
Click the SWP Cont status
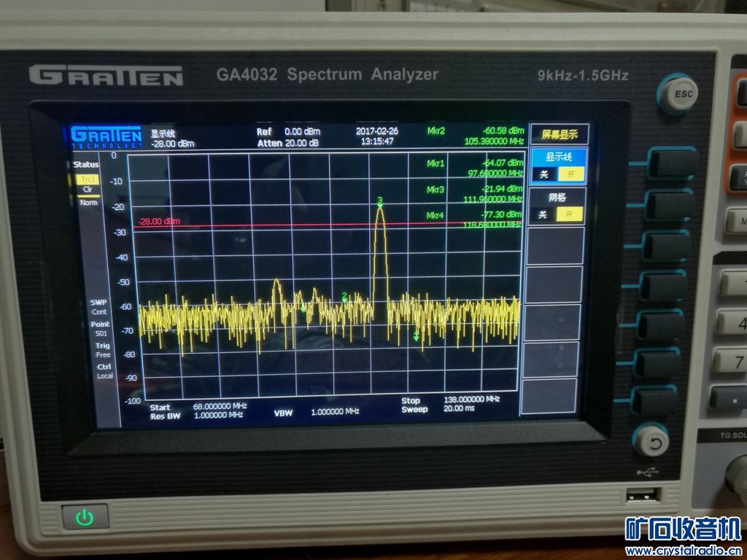pyautogui.click(x=98, y=307)
